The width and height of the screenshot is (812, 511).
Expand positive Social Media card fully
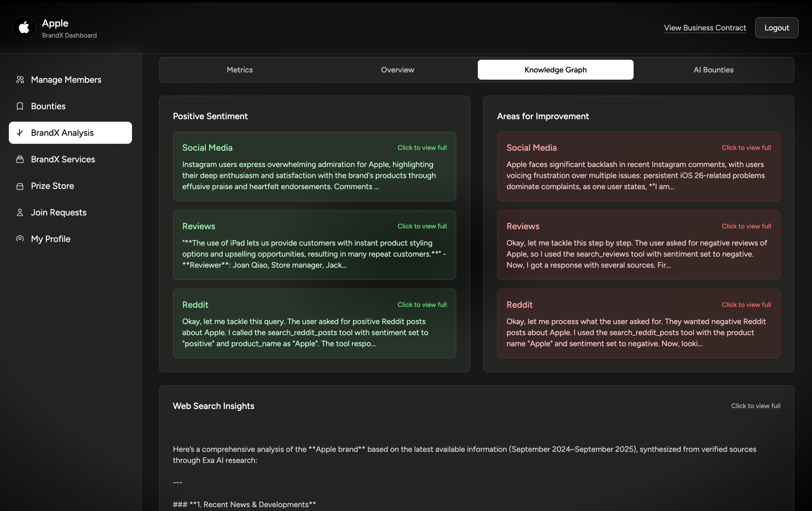point(422,148)
